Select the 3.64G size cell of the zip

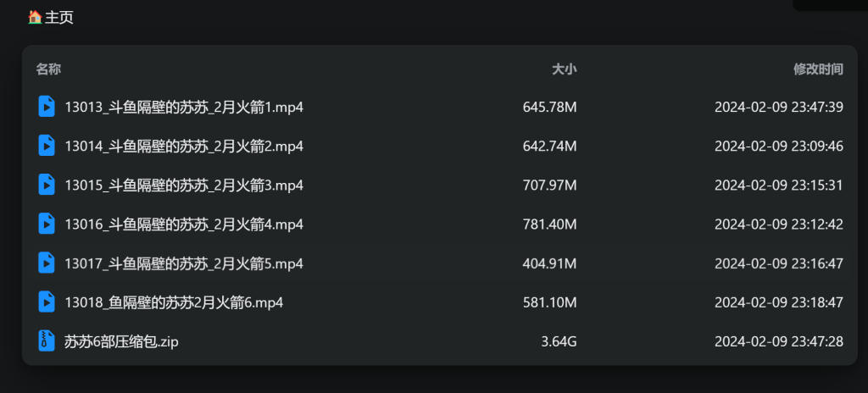pos(559,341)
